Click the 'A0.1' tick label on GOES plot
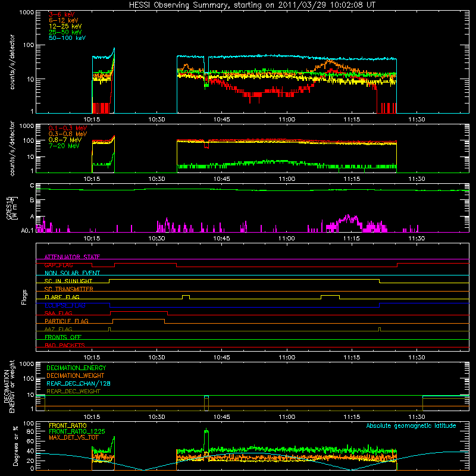The image size is (476, 476). (x=27, y=231)
